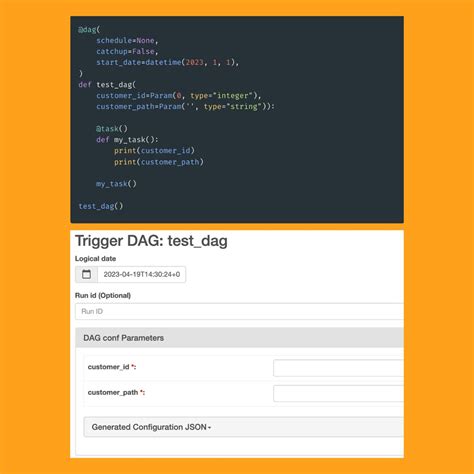
Task: Select the schedule=None code line
Action: coord(127,40)
